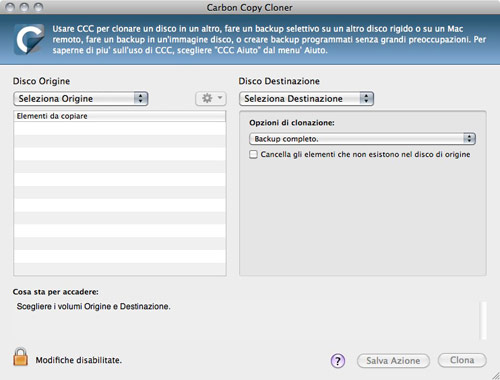Click the Disco Destinazione label
Screen dimensions: 500x380
[279, 81]
